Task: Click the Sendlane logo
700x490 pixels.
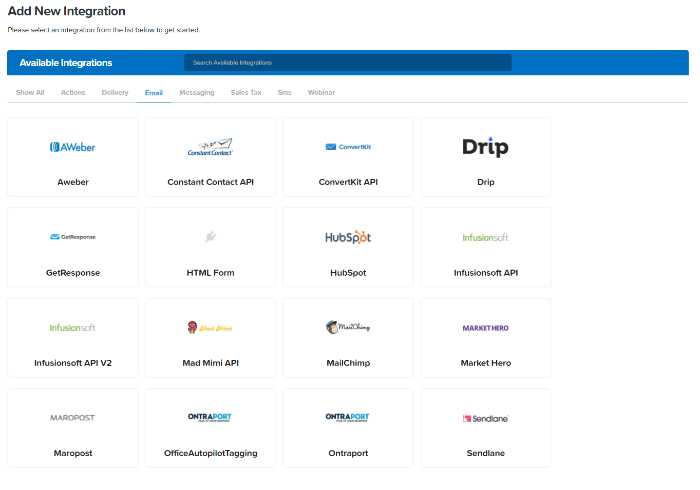Action: point(485,419)
